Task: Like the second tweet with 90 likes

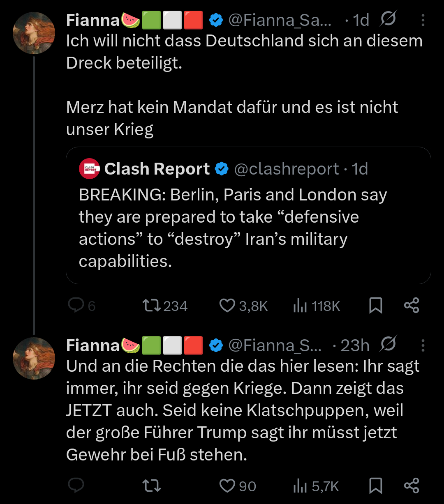Action: pos(227,486)
